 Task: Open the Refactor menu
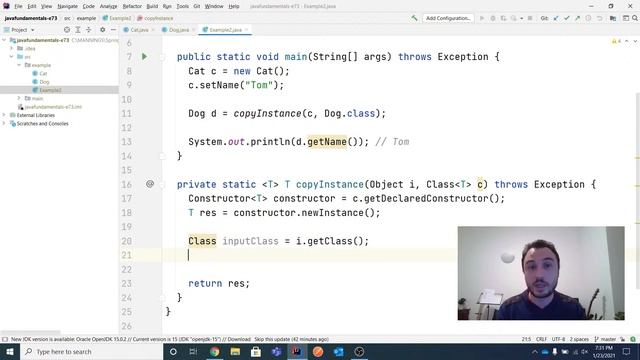132,6
